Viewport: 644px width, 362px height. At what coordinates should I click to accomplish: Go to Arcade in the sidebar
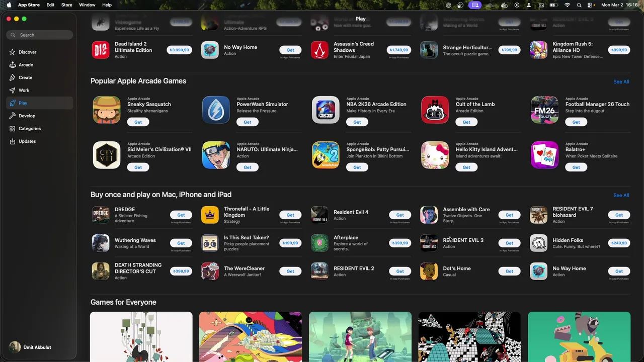coord(39,65)
